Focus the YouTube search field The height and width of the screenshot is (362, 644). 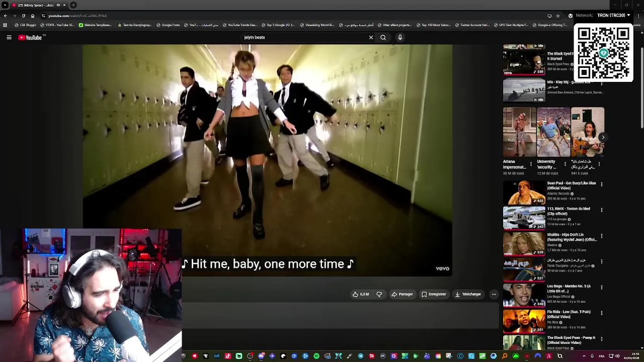coord(304,37)
